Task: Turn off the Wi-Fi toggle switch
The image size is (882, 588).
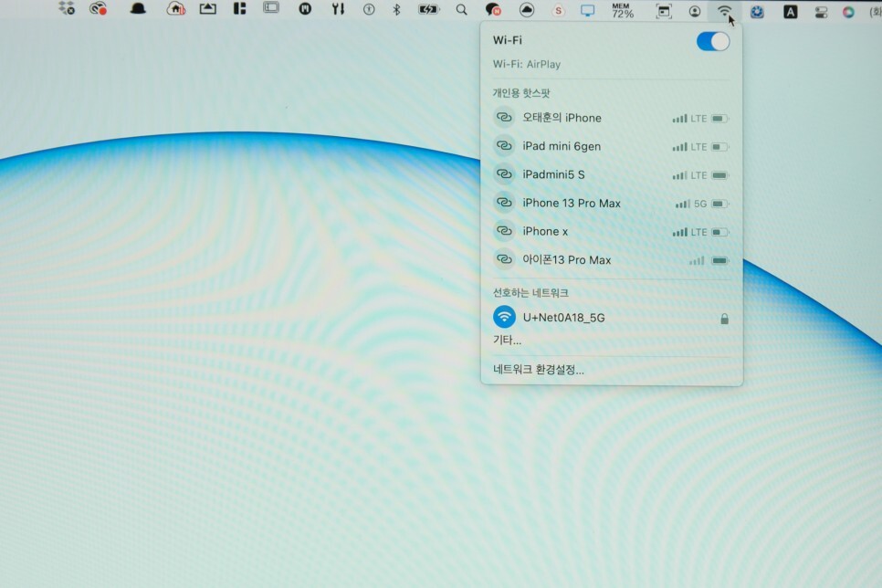Action: (x=713, y=41)
